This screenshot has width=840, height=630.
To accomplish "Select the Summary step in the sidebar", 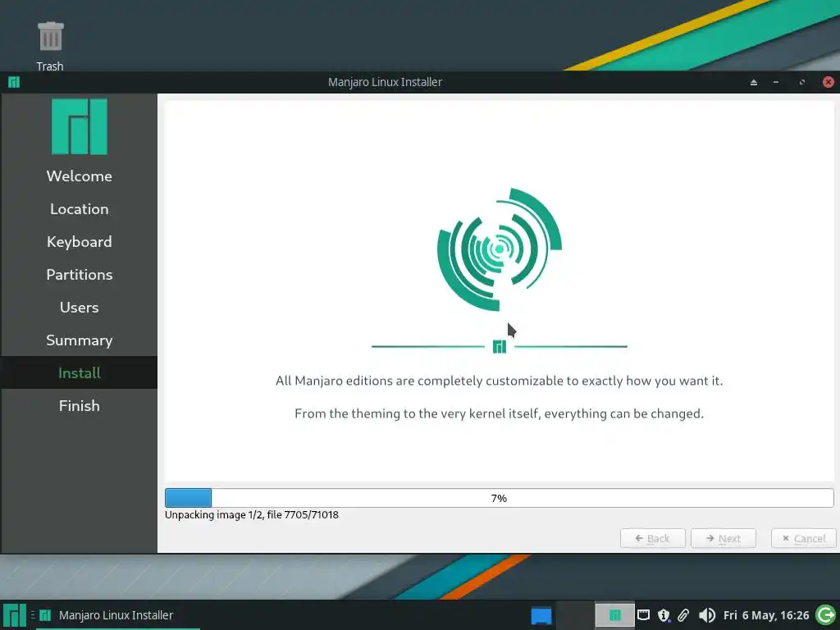I will coord(80,340).
